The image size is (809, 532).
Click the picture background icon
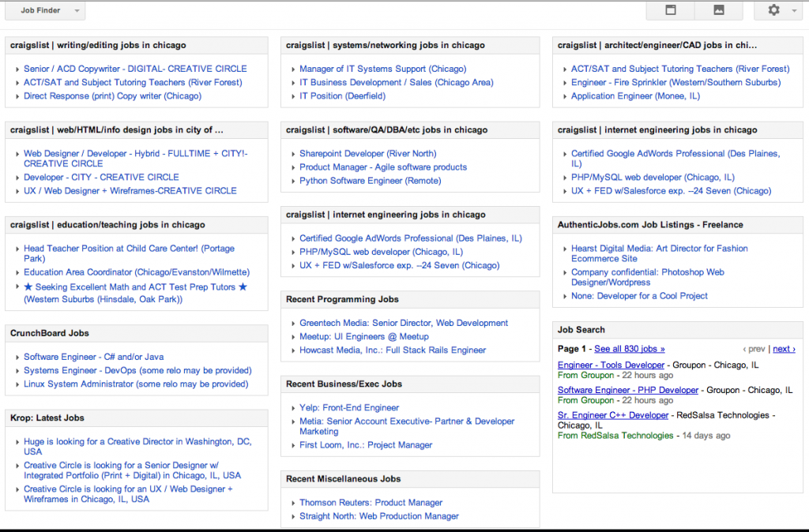pos(718,9)
